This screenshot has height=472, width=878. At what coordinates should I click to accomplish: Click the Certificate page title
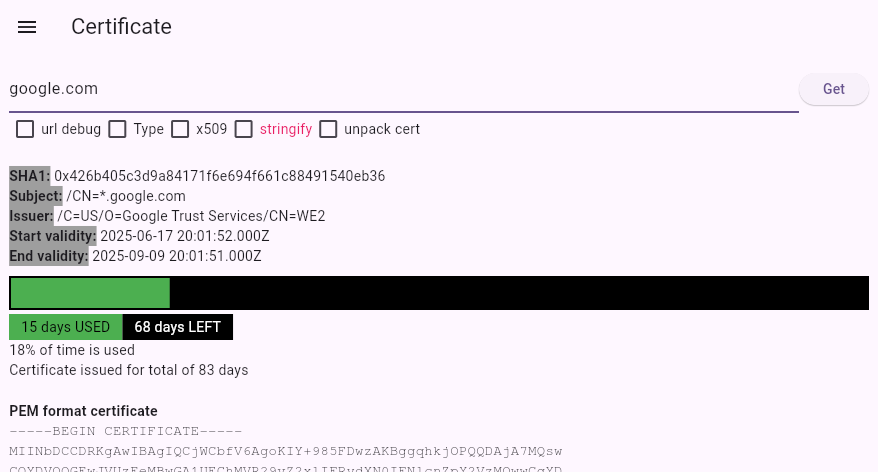[121, 27]
